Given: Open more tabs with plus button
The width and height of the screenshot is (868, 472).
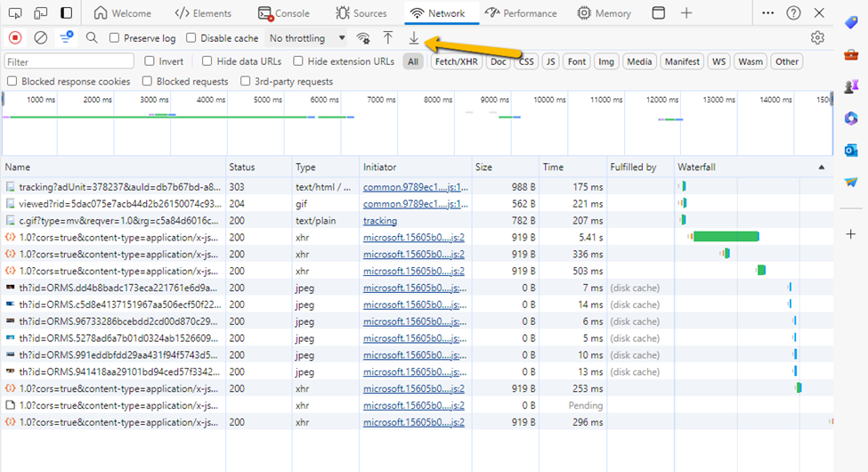Looking at the screenshot, I should point(686,13).
